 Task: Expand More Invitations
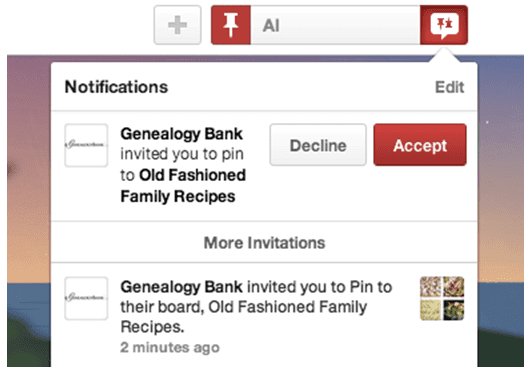click(264, 243)
